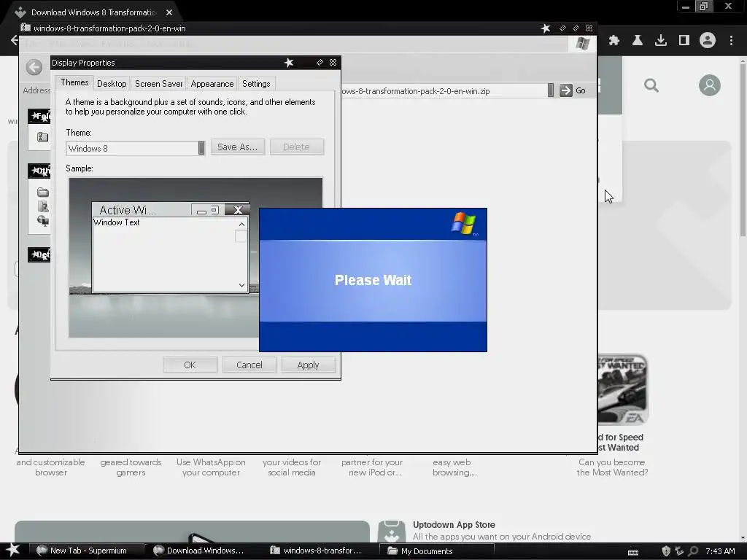This screenshot has height=560, width=747.
Task: Open the browser profile avatar in toolbar
Action: (708, 41)
